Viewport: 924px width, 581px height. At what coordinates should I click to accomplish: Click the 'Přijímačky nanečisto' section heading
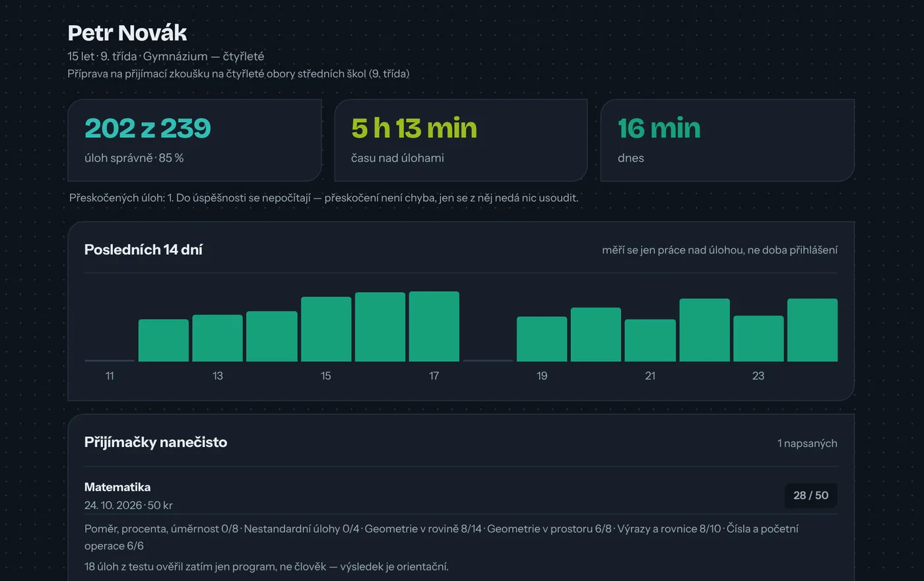[156, 442]
